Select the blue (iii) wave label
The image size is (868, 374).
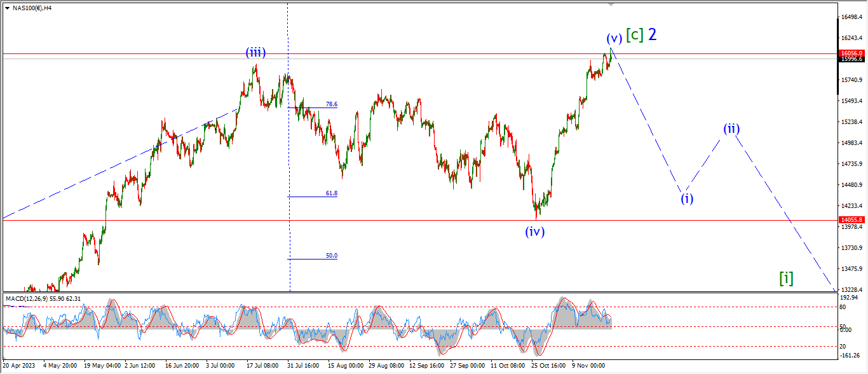pos(256,53)
